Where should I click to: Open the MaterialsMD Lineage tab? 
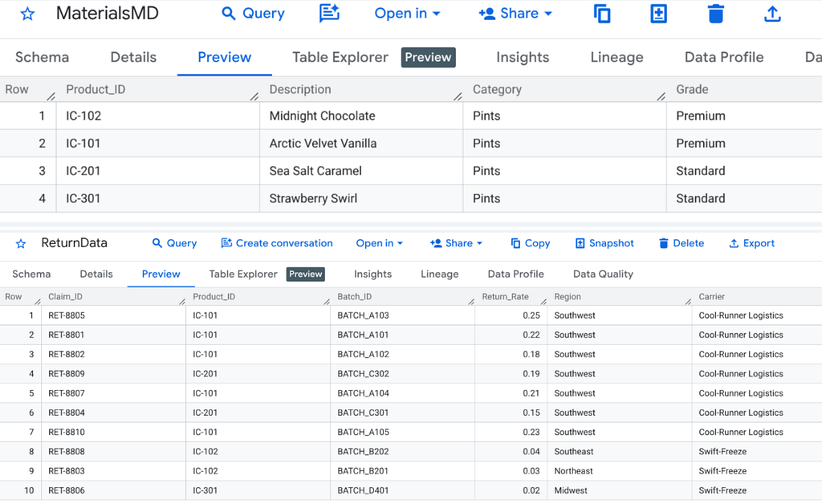point(616,57)
